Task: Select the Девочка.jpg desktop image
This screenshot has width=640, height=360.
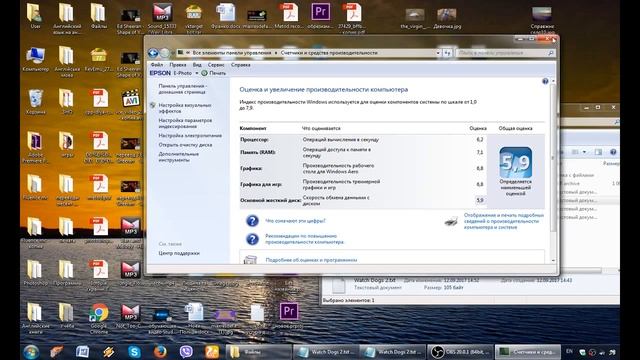Action: [x=447, y=19]
